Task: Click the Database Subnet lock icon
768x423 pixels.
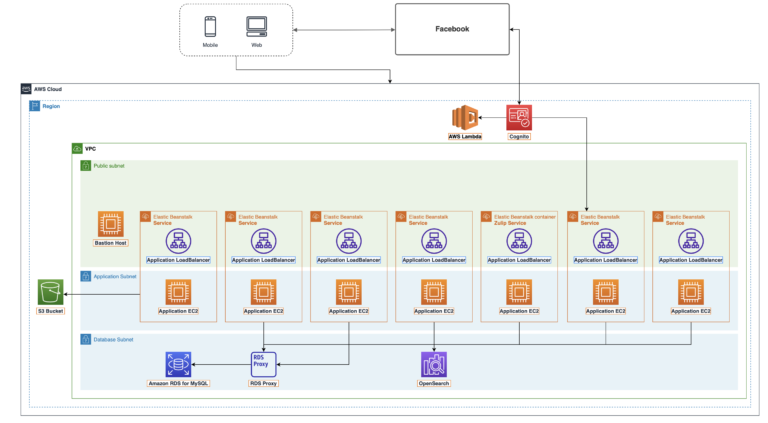Action: (86, 339)
